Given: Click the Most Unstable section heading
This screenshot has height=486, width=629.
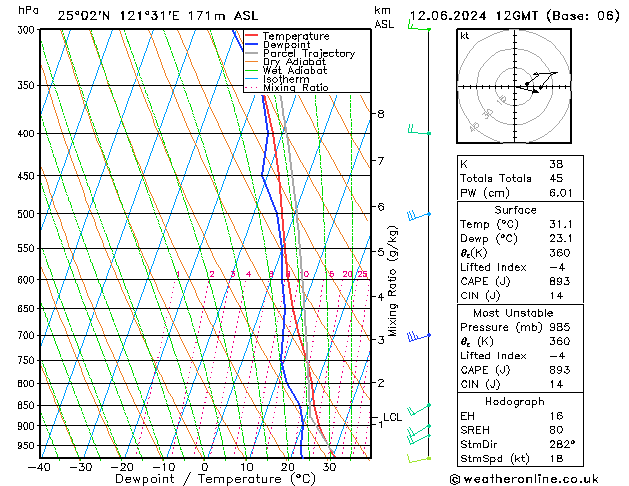Looking at the screenshot, I should coord(513,313).
